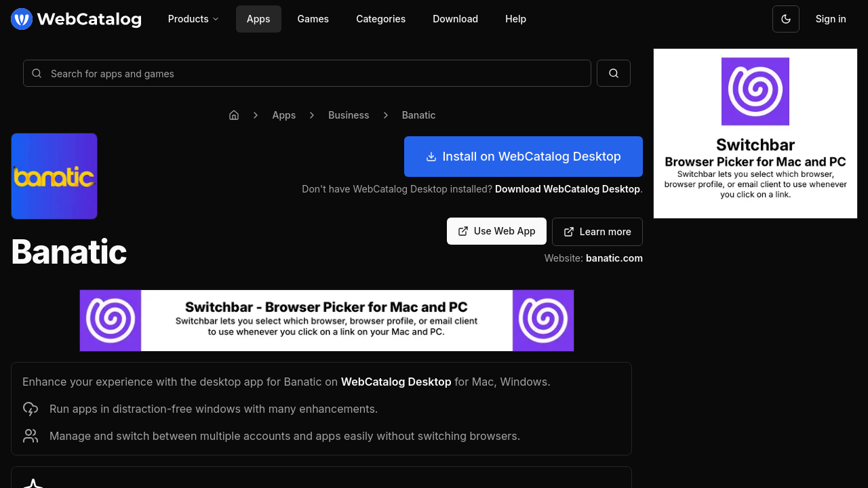Click the home icon in breadcrumb
The width and height of the screenshot is (868, 488).
(x=234, y=115)
